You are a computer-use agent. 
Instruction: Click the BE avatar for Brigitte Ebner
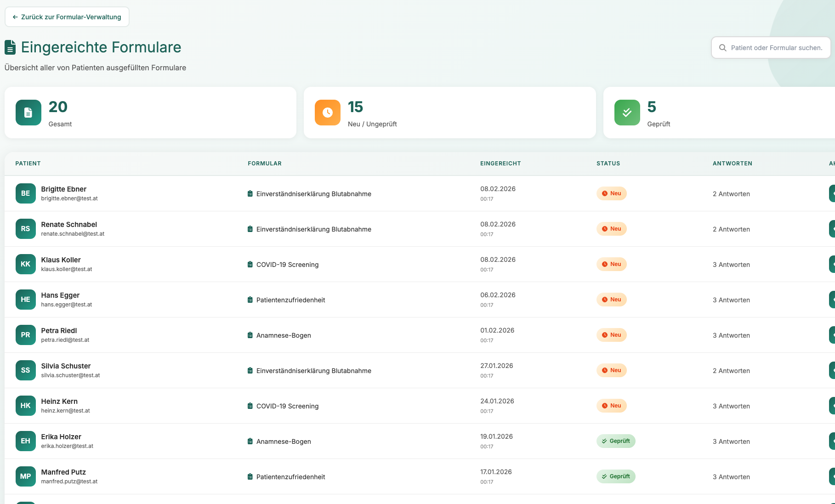pyautogui.click(x=25, y=193)
